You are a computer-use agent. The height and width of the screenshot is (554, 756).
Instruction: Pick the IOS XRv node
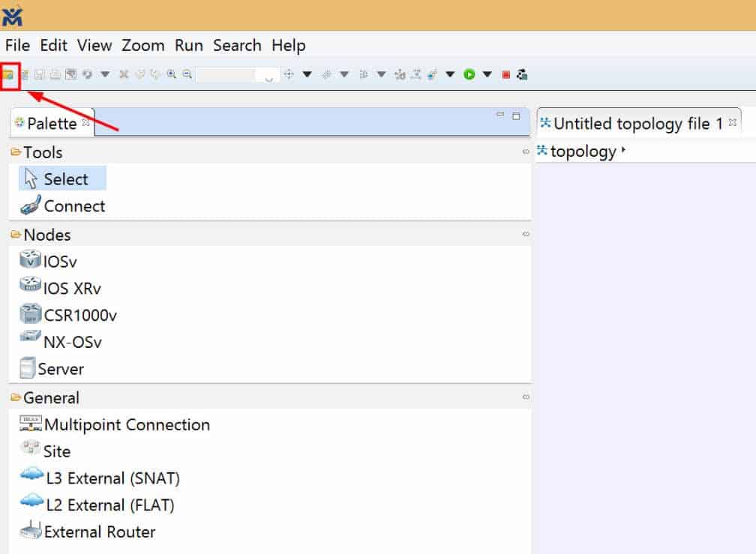click(60, 288)
